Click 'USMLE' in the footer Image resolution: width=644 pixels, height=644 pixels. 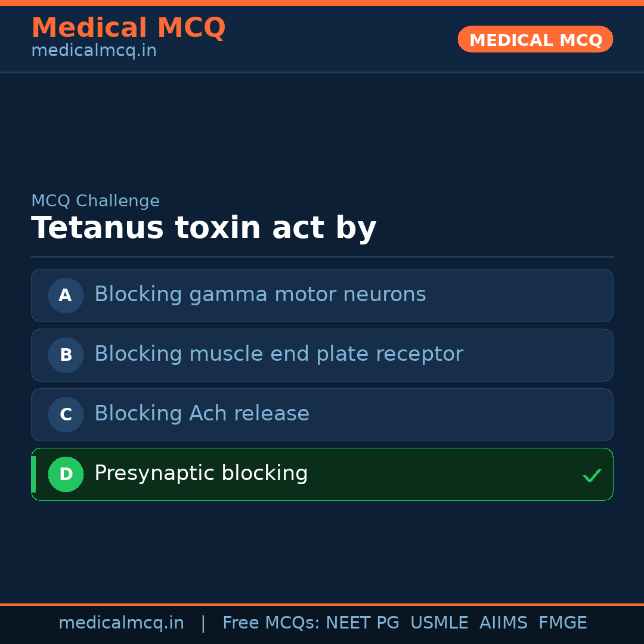click(439, 623)
